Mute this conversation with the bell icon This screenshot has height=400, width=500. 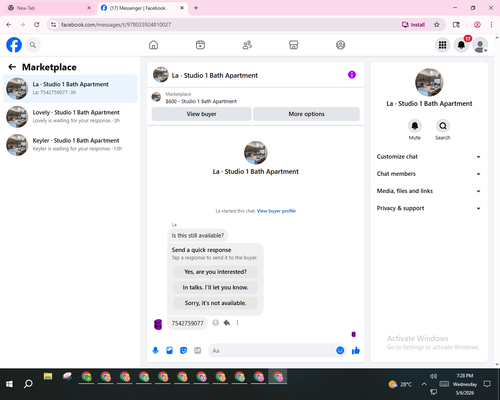415,126
